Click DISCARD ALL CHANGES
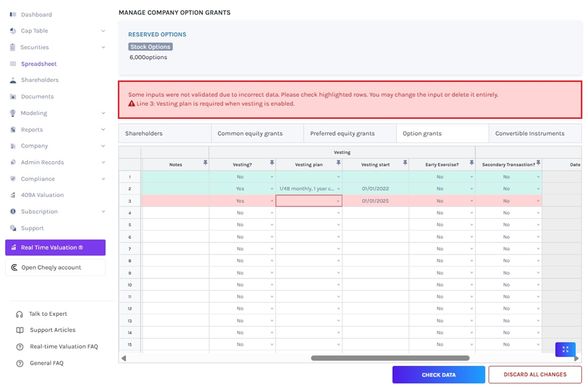Screen dimensions: 588x391 (535, 374)
